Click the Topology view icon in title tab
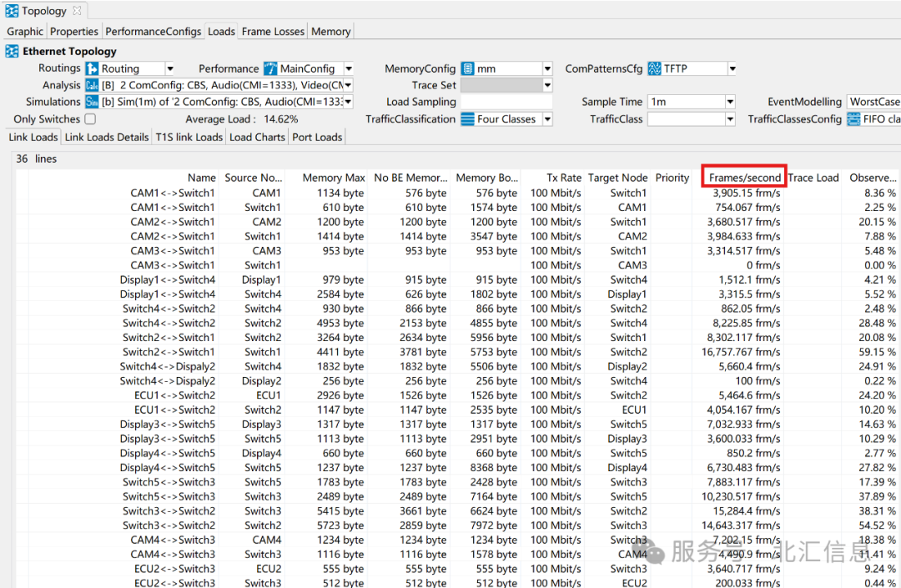The image size is (901, 588). click(12, 11)
